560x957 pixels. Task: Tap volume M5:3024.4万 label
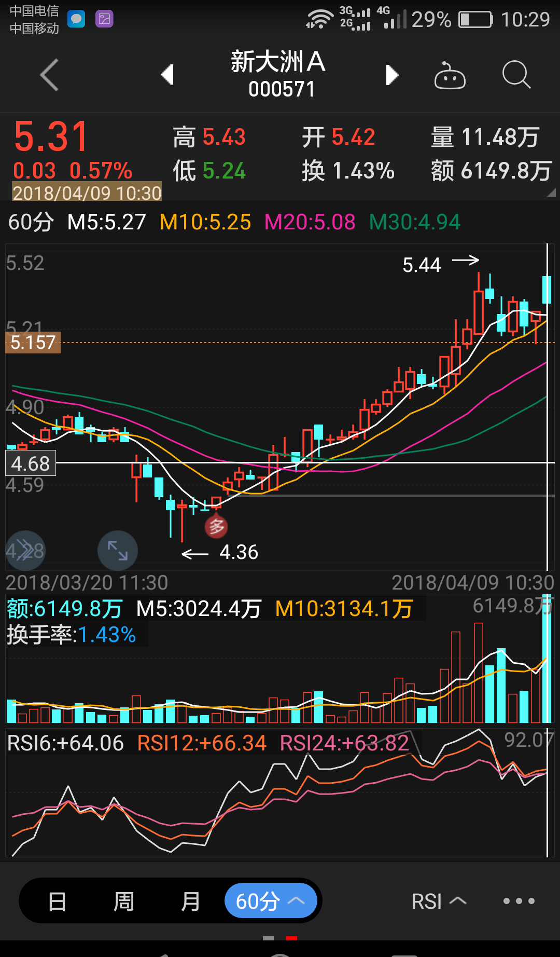[x=199, y=608]
